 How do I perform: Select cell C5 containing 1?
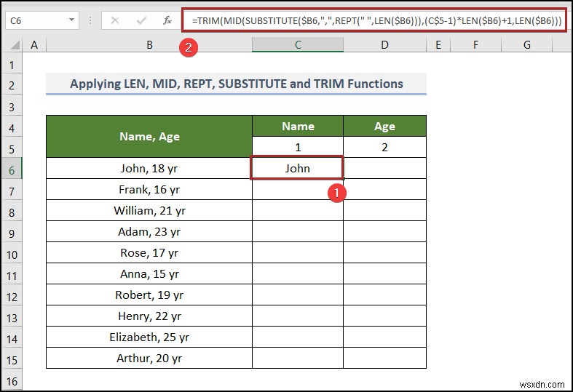point(298,147)
